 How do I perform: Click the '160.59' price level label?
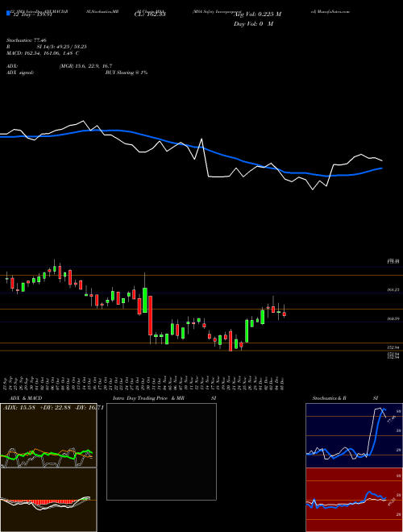(x=393, y=319)
